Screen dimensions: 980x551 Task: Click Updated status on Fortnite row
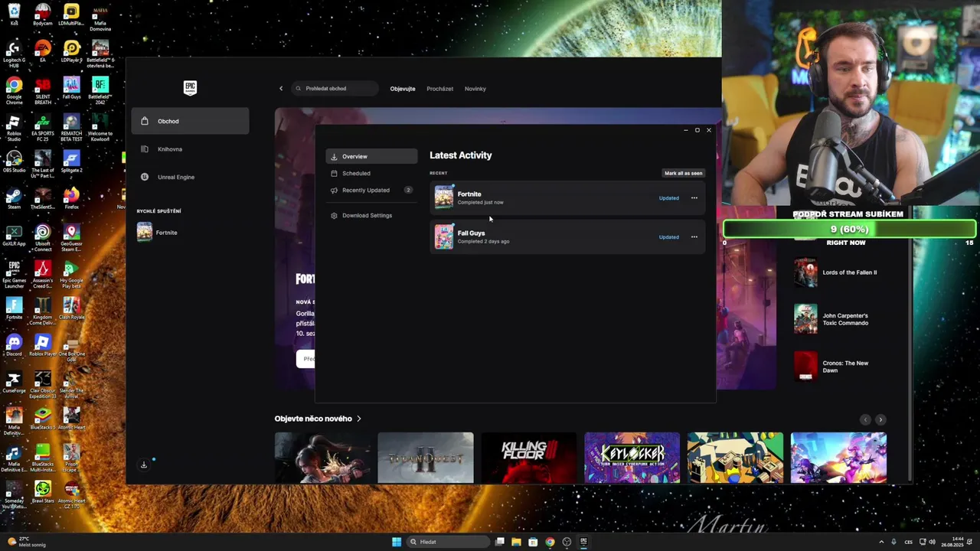click(x=668, y=198)
